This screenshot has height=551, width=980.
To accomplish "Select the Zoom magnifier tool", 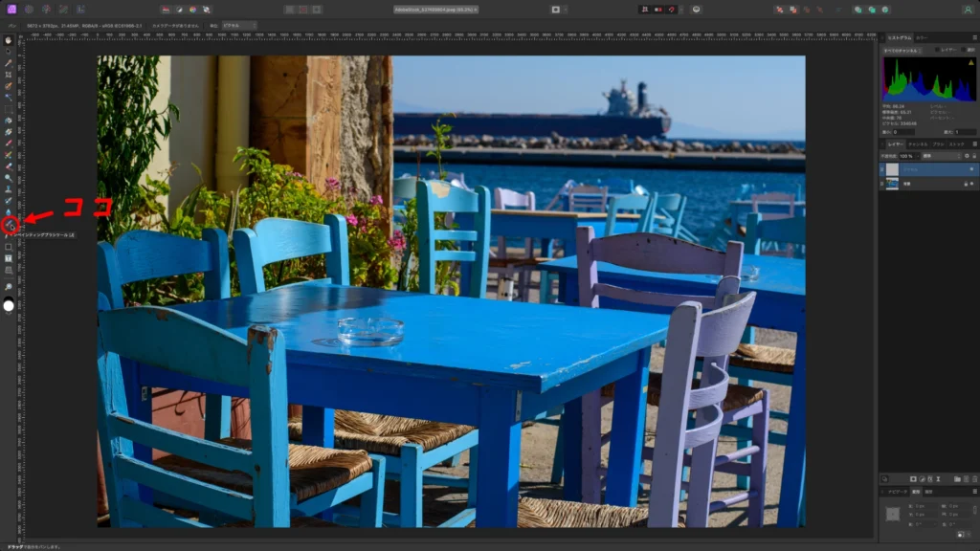I will 9,287.
